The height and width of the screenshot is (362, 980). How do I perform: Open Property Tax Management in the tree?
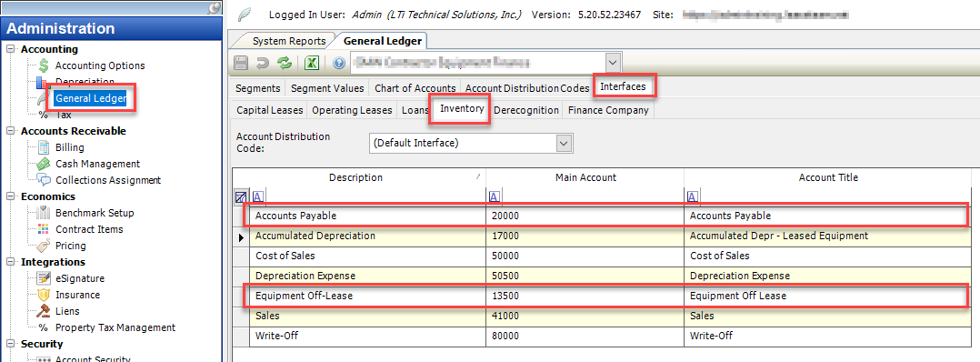pyautogui.click(x=115, y=327)
